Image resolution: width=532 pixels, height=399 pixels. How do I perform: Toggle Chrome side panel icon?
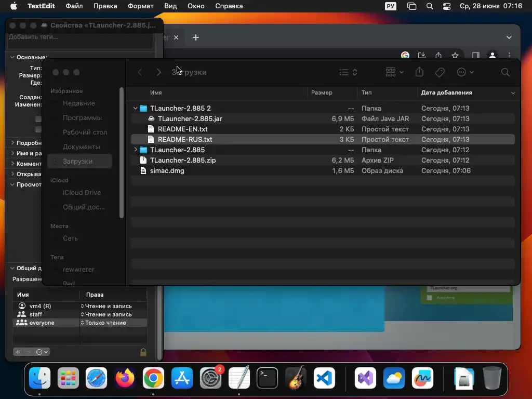(476, 55)
